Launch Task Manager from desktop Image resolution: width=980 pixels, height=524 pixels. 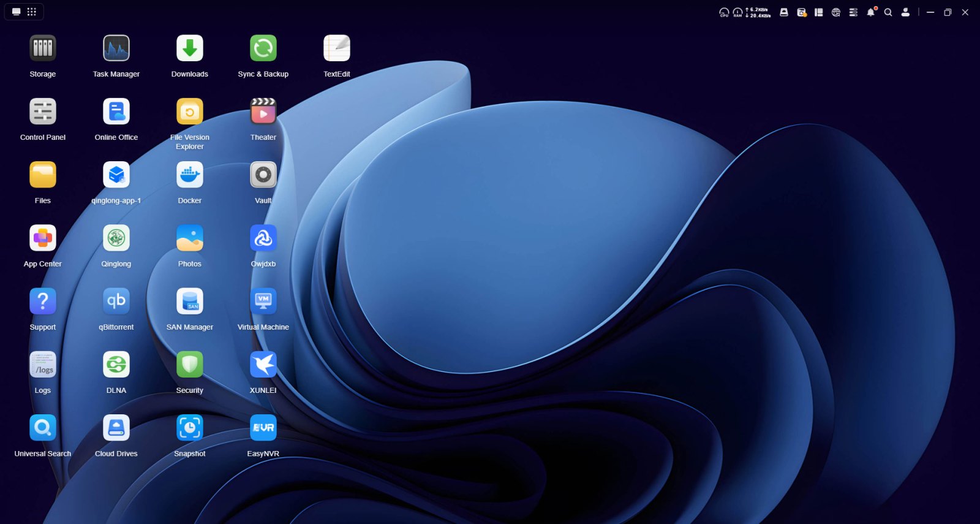116,49
